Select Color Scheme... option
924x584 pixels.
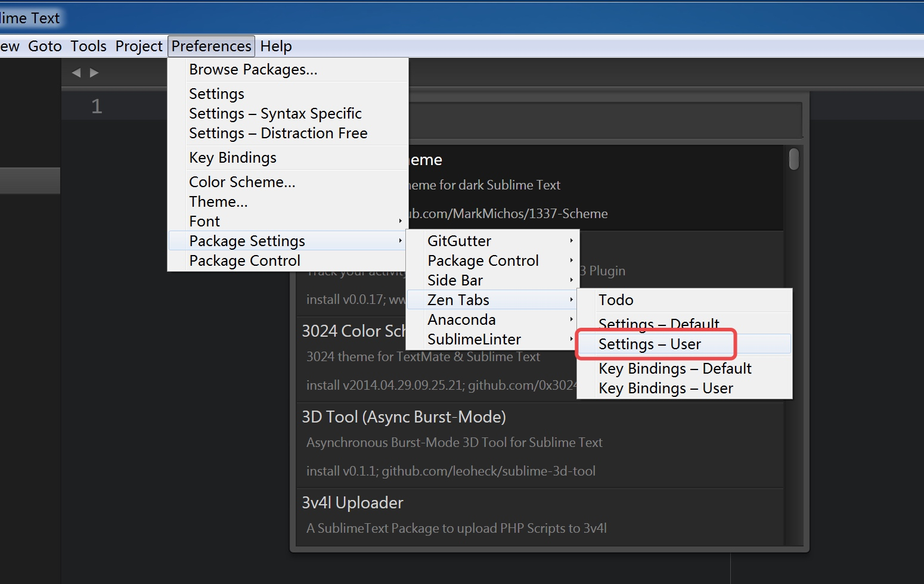(288, 182)
